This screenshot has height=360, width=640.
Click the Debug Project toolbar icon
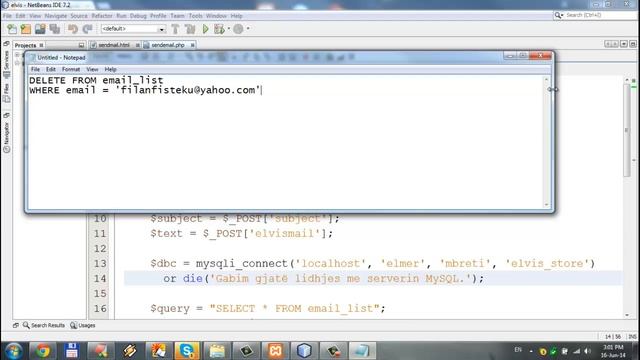click(x=219, y=29)
